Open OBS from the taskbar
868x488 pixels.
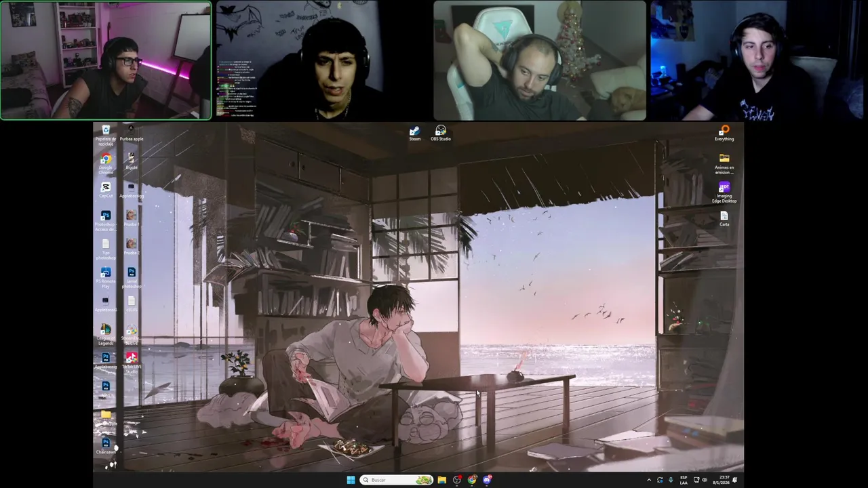[x=457, y=480]
